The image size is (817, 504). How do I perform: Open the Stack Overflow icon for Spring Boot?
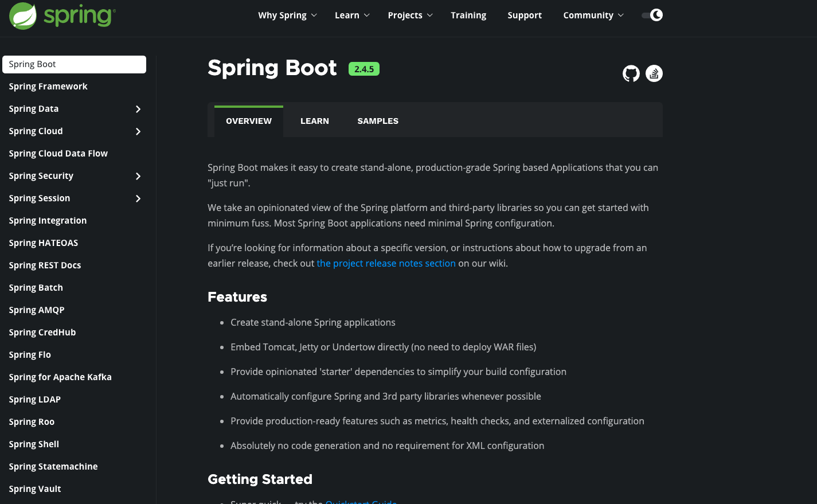pyautogui.click(x=654, y=73)
